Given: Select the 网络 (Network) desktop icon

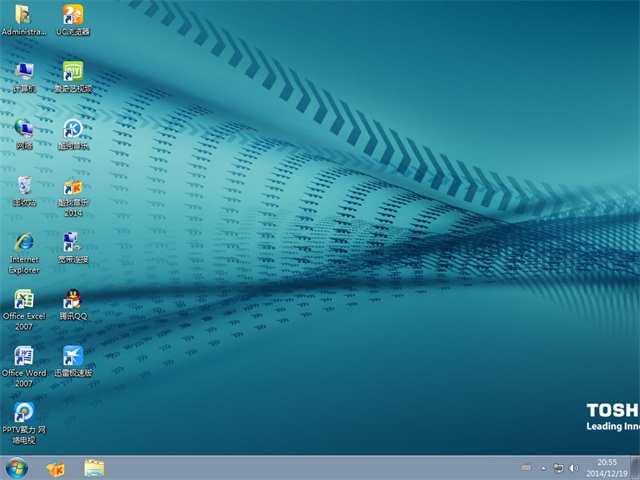Looking at the screenshot, I should 24,130.
